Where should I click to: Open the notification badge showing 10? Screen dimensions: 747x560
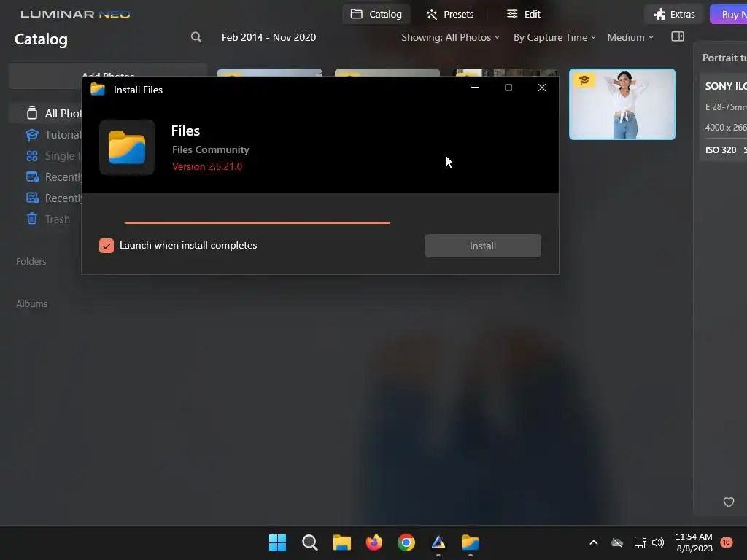coord(726,542)
